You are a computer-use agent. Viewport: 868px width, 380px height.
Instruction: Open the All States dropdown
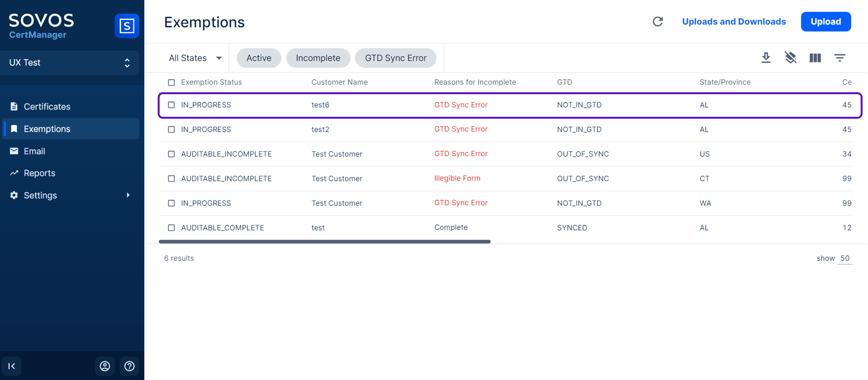tap(195, 58)
